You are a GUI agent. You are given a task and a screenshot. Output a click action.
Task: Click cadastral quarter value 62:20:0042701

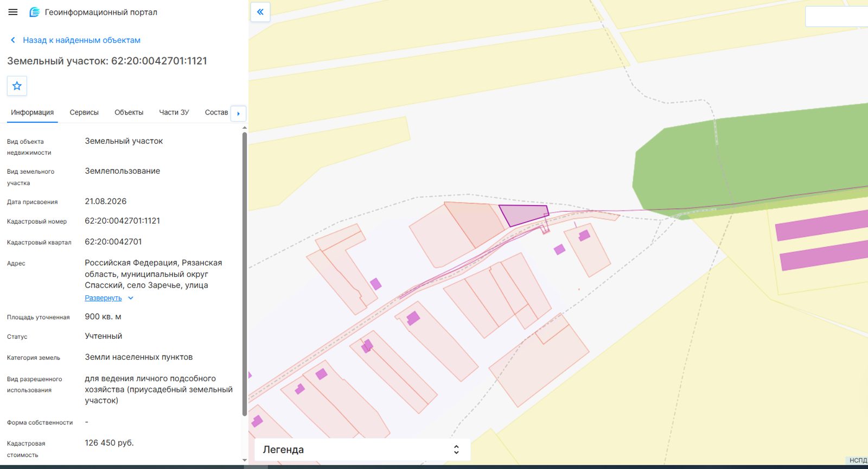[113, 242]
